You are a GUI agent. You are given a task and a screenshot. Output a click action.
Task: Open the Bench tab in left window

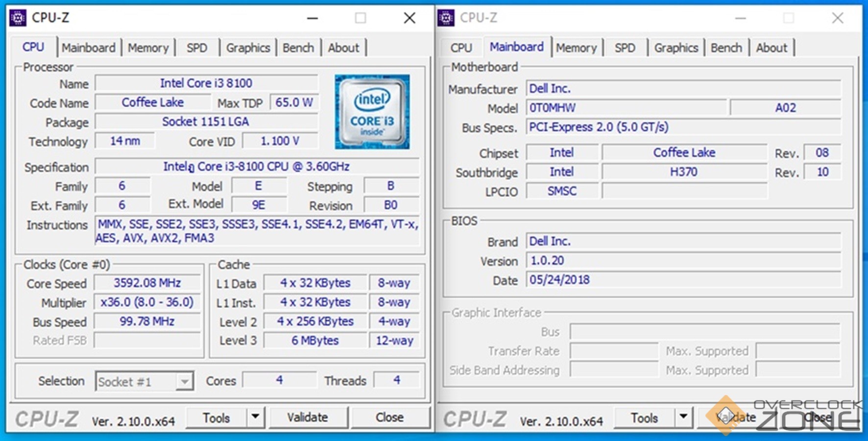click(x=298, y=48)
